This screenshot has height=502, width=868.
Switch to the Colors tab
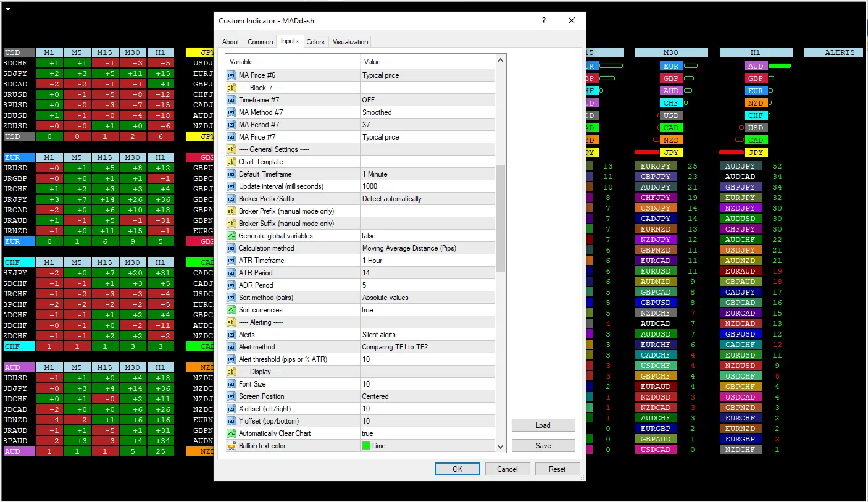coord(315,42)
